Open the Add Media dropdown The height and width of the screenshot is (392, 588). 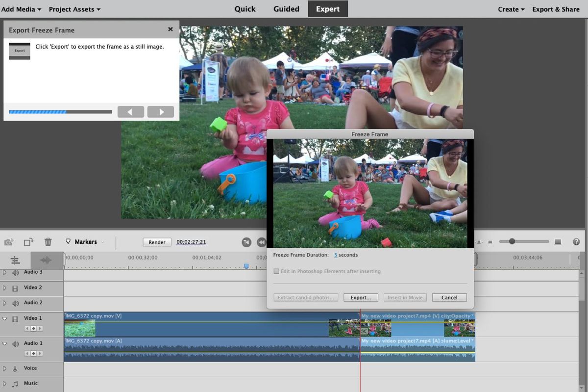[21, 9]
